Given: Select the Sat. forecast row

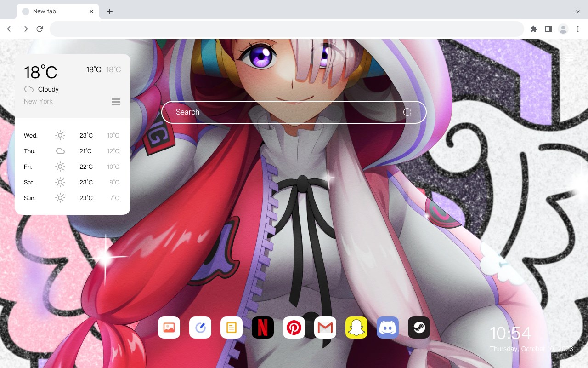Looking at the screenshot, I should click(73, 182).
